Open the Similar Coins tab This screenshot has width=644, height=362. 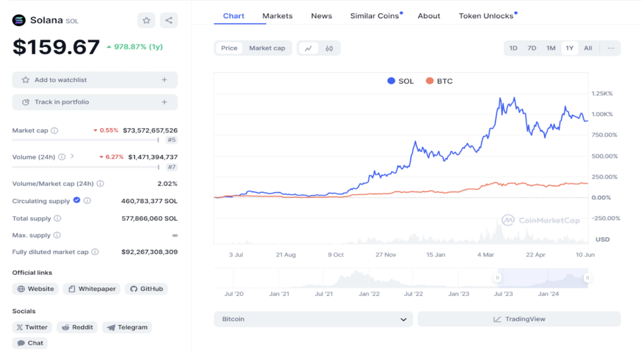point(375,16)
